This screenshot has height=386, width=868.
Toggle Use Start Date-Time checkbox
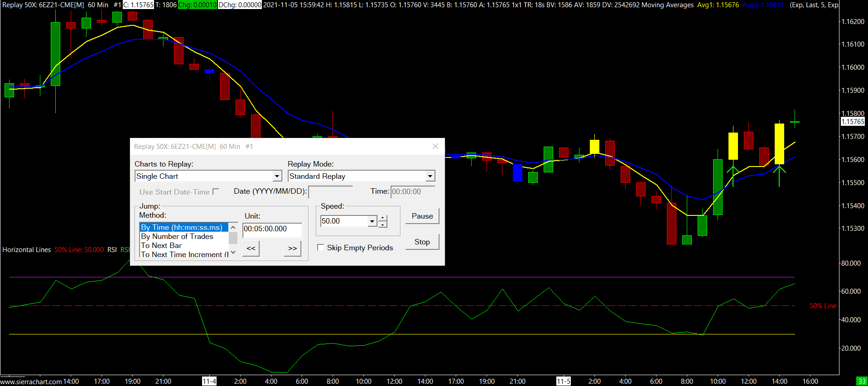coord(216,192)
